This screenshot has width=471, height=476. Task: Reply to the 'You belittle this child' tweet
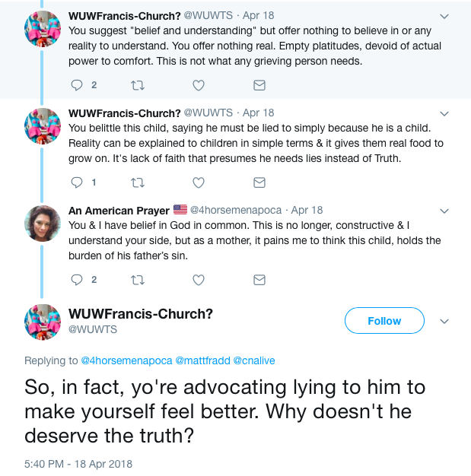point(77,182)
